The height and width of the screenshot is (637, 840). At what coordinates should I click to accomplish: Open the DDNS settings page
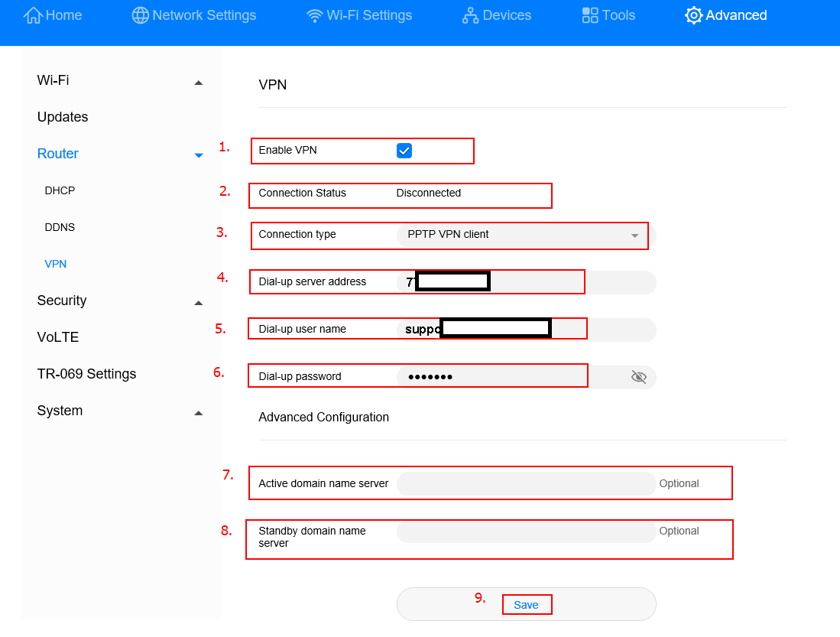pyautogui.click(x=60, y=226)
